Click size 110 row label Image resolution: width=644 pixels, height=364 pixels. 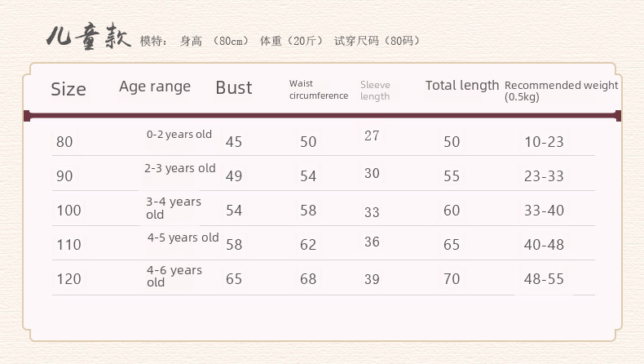point(68,245)
